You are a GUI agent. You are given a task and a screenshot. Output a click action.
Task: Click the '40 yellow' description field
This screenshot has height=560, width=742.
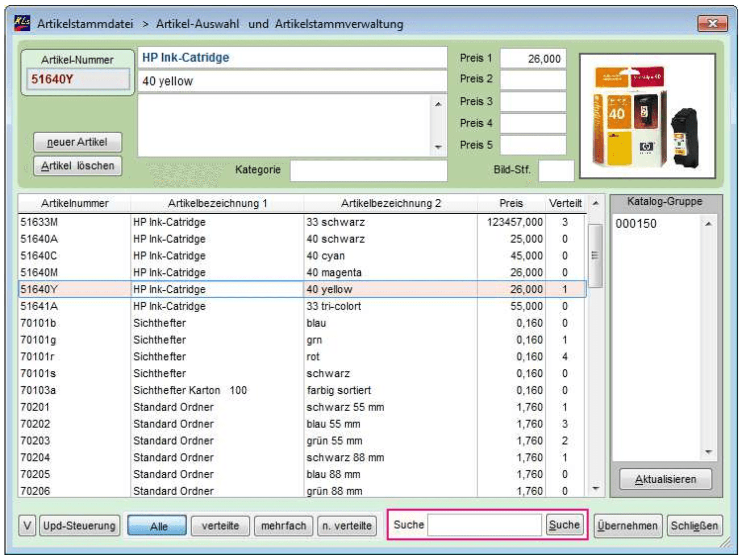292,81
